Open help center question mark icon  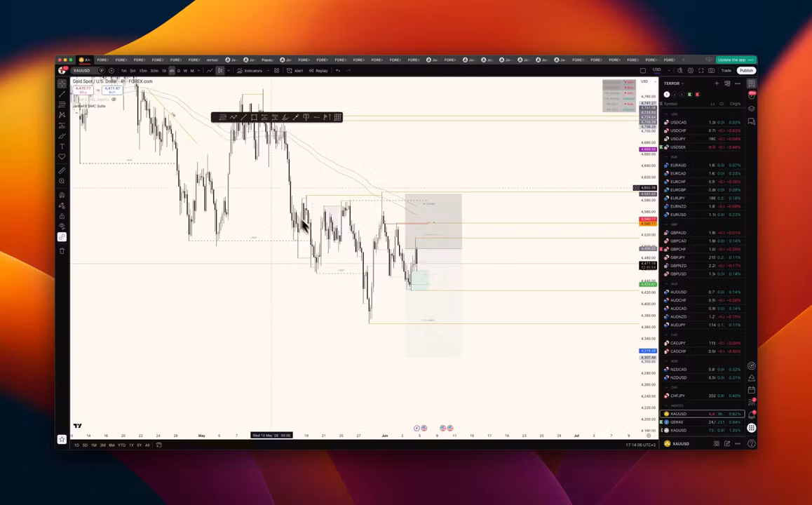pyautogui.click(x=752, y=444)
